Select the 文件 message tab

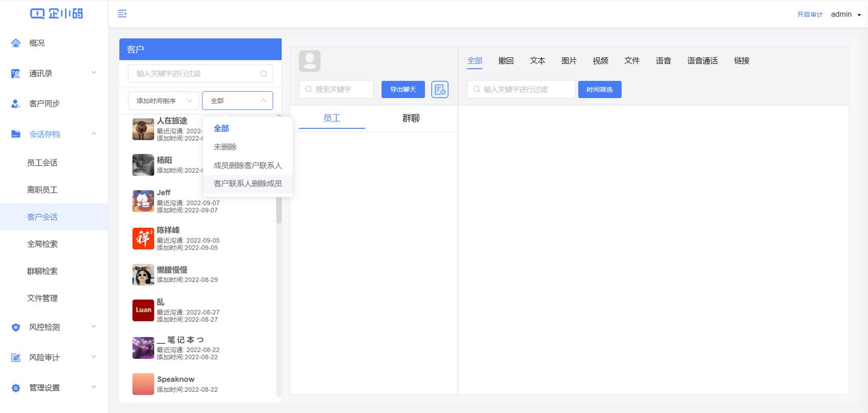click(632, 61)
